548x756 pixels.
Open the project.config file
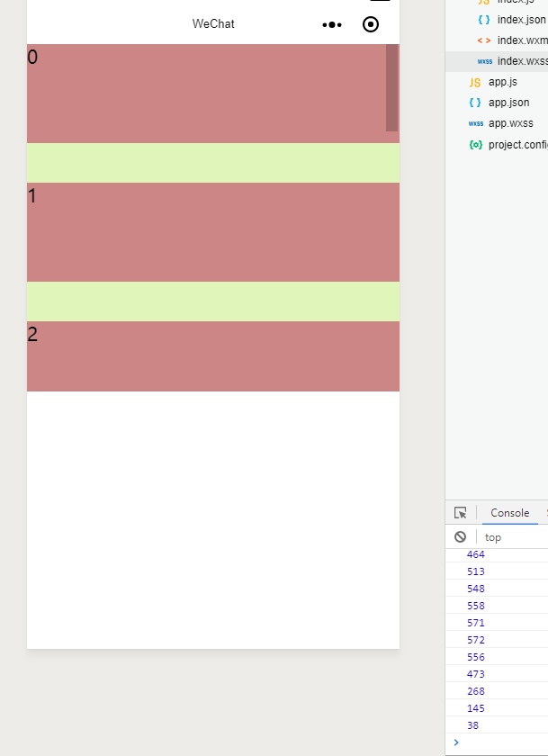(x=518, y=145)
